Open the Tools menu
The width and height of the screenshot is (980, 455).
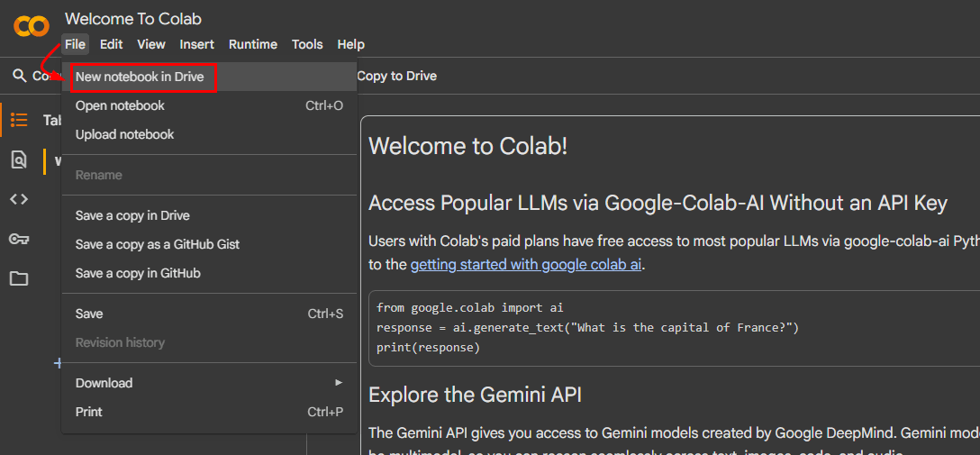click(x=307, y=44)
